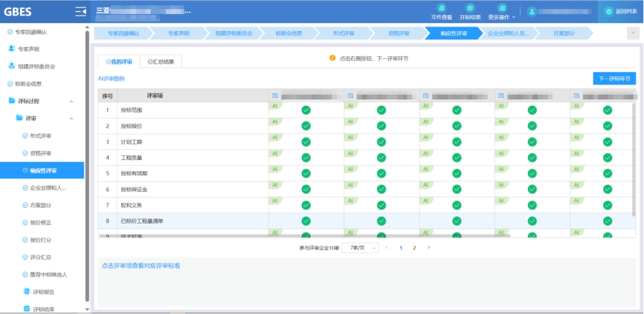The image size is (644, 314).
Task: Go to the 专家回避确认 step tab
Action: tap(123, 33)
